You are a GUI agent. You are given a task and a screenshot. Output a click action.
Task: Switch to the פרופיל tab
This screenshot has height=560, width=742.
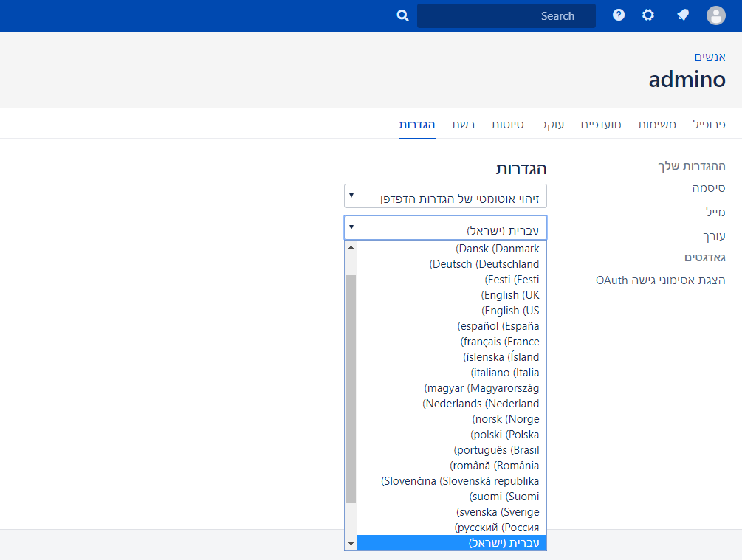point(709,125)
